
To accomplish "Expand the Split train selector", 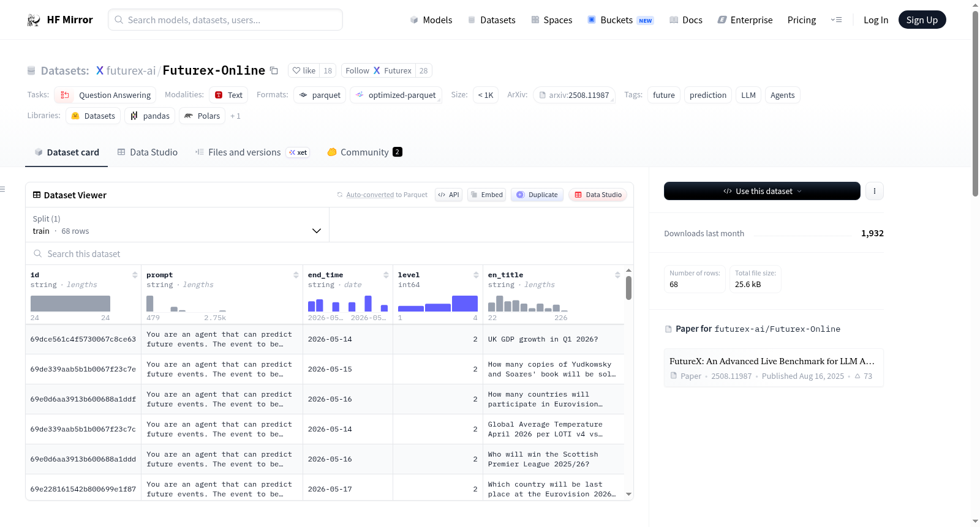I will 177,225.
